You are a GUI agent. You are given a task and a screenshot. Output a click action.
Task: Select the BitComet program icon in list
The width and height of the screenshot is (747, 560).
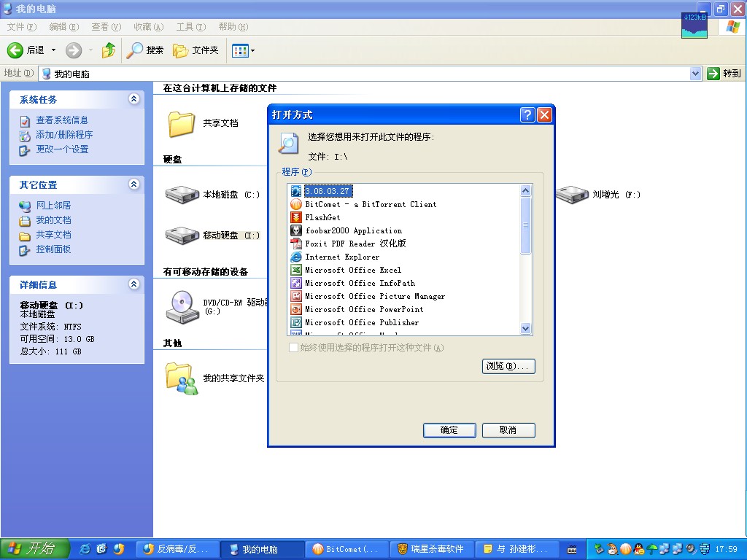click(x=296, y=204)
